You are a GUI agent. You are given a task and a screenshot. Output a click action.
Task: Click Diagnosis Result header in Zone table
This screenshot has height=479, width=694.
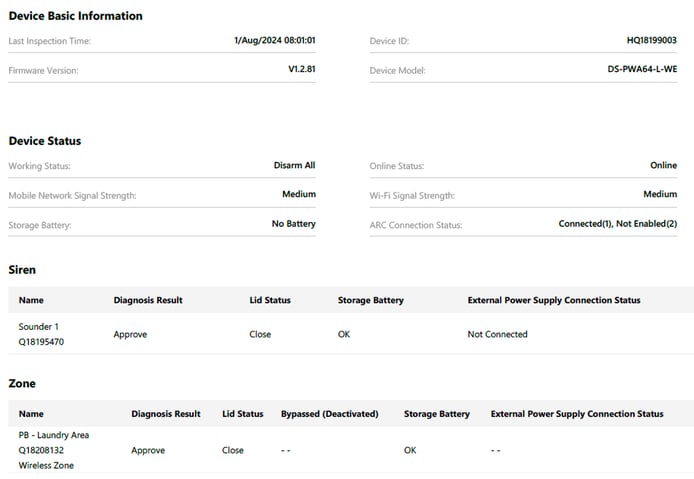coord(166,414)
